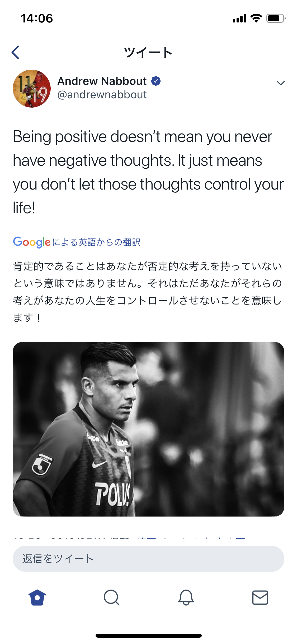Tap the English tweet text
Viewport: 297px width, 644px height.
tap(148, 172)
